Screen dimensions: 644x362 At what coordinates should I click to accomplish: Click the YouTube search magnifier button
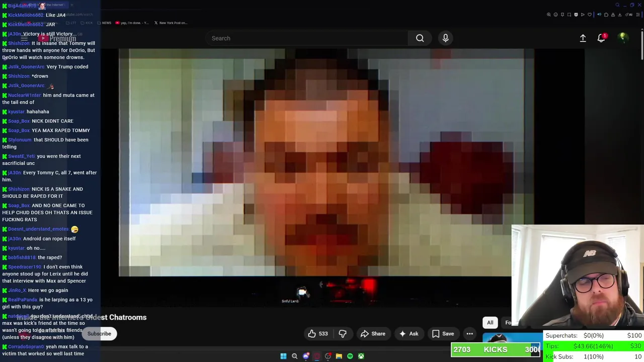pos(420,38)
